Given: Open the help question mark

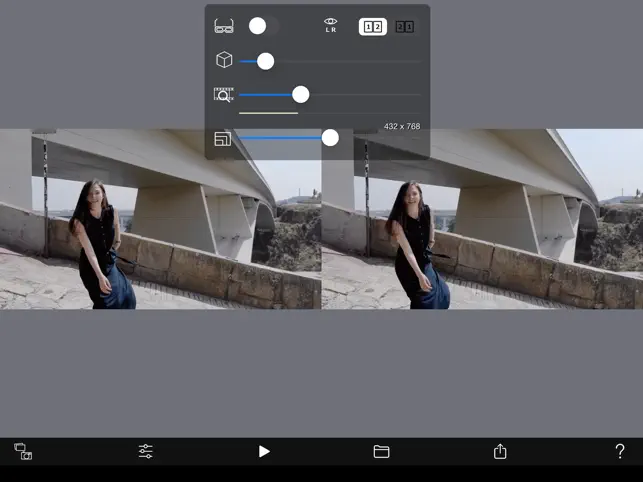Looking at the screenshot, I should [x=620, y=451].
